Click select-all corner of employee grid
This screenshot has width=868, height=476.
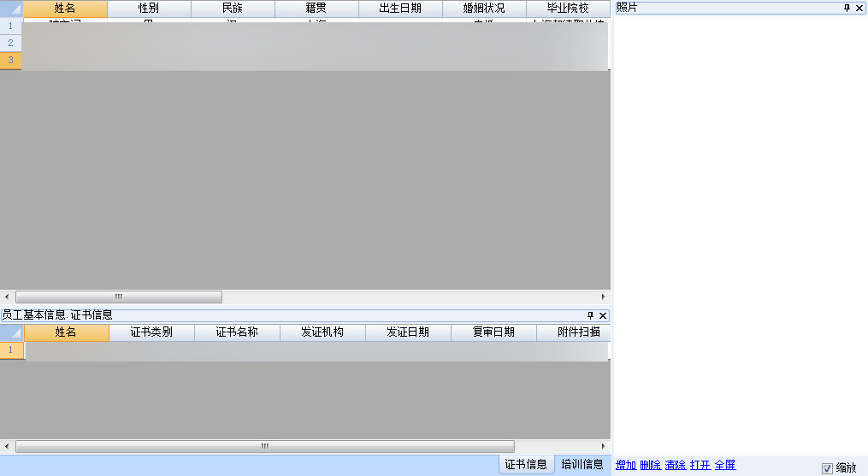[x=11, y=9]
